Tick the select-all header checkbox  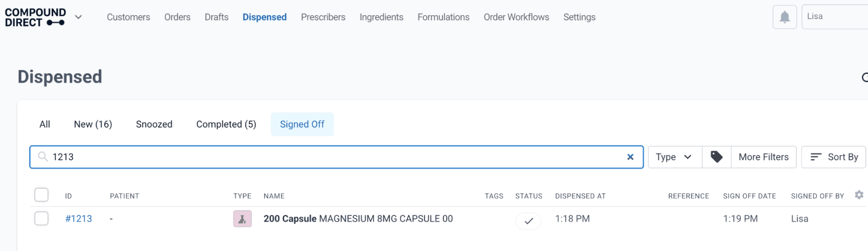[41, 195]
